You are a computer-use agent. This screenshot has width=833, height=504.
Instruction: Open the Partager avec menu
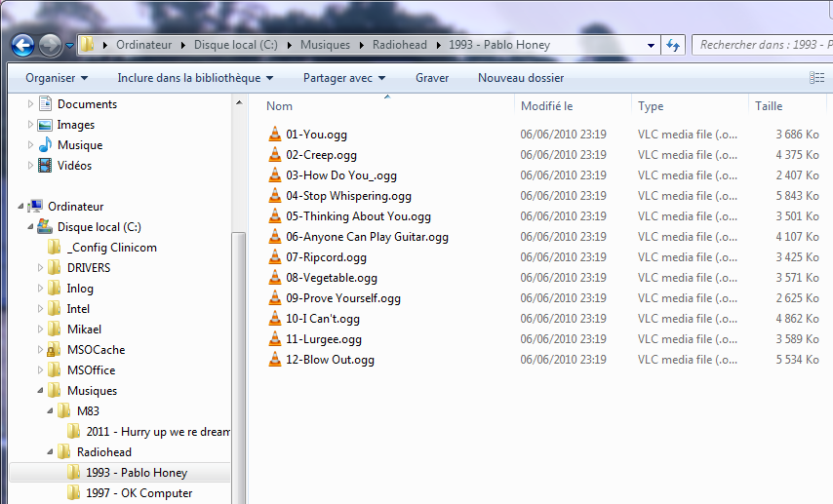(343, 78)
